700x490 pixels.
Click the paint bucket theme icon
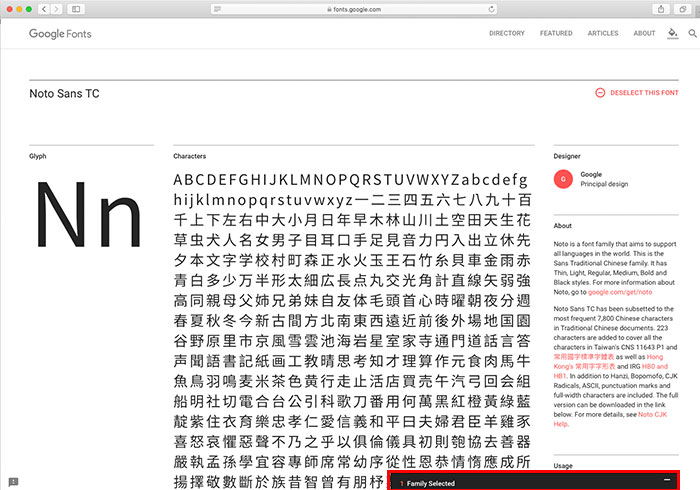673,33
